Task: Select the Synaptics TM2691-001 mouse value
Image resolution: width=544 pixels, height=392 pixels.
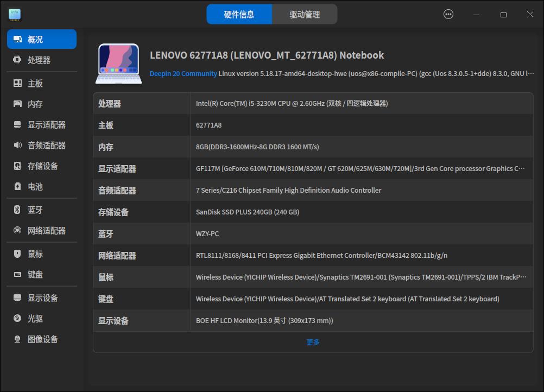Action: pos(361,277)
